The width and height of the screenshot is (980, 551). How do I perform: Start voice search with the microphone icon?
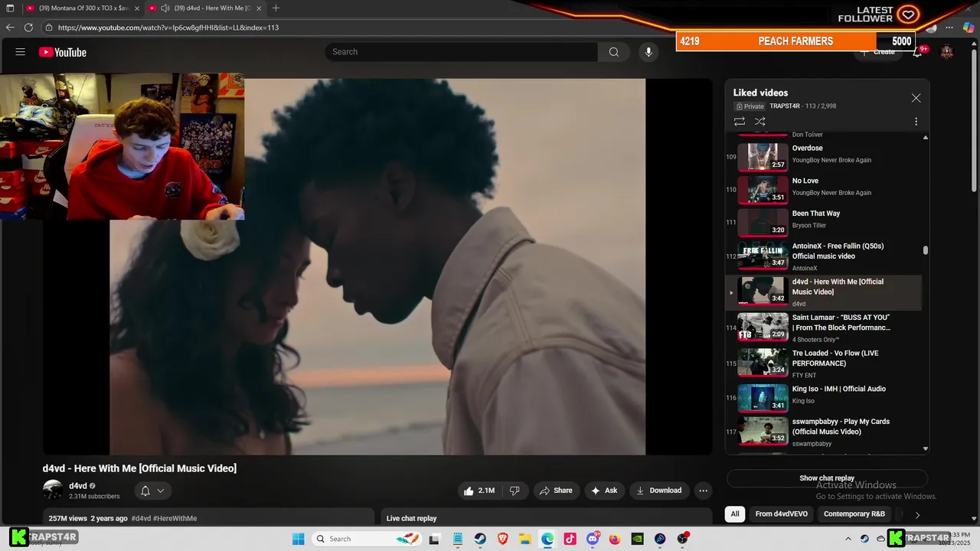(648, 52)
